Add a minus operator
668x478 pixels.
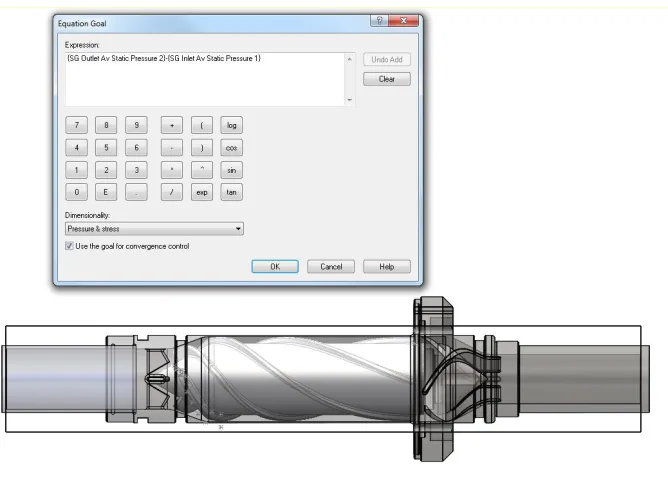[172, 148]
